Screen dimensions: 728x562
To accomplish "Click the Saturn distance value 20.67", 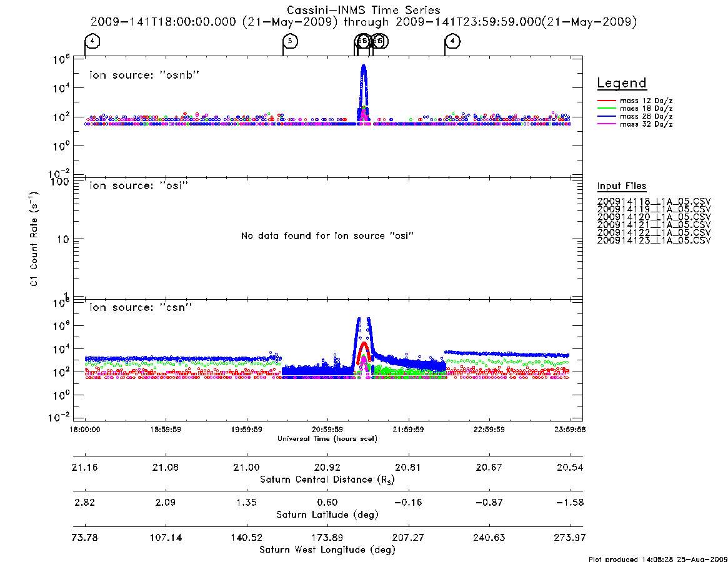I will pyautogui.click(x=489, y=467).
